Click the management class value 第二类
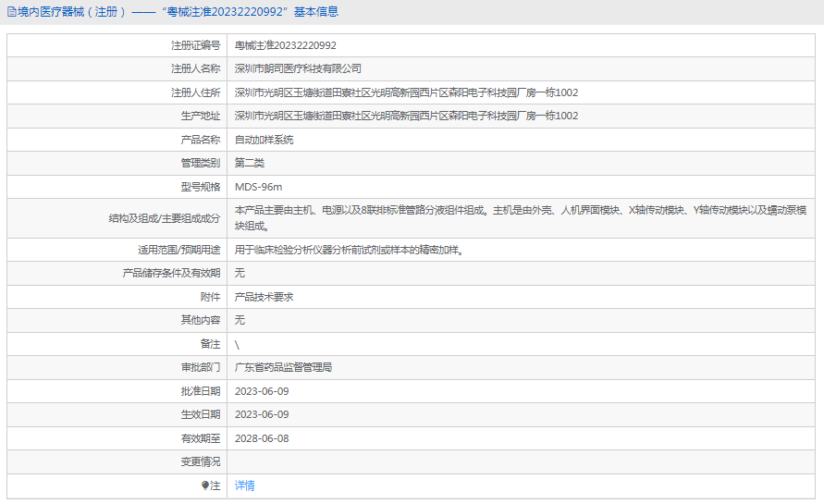 [249, 163]
